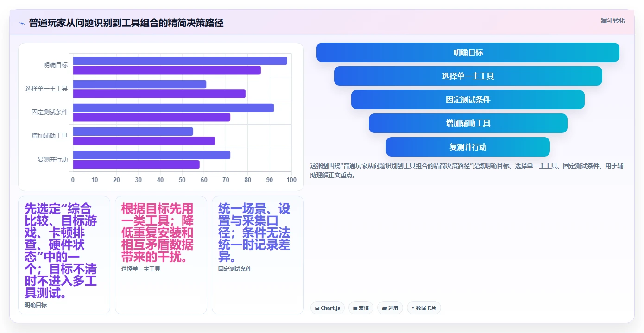Click the indigo bar for 复测并行动
Image resolution: width=644 pixels, height=333 pixels.
(x=152, y=155)
